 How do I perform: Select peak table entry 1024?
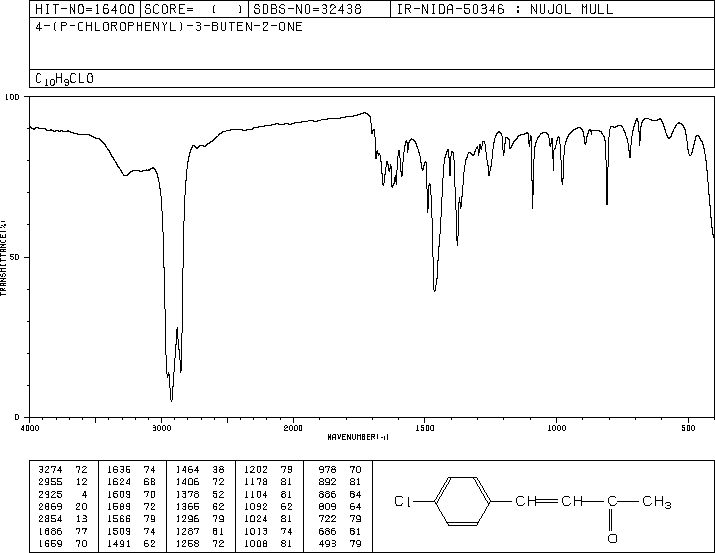tap(256, 519)
